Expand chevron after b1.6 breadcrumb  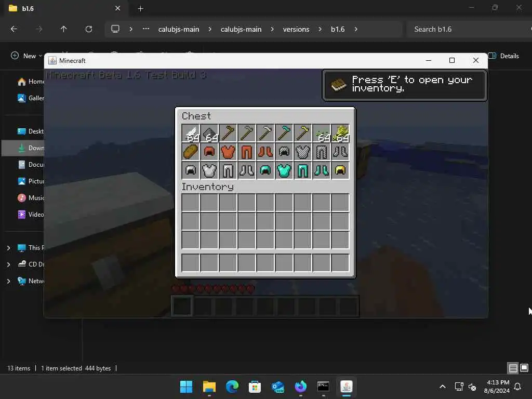coord(355,29)
